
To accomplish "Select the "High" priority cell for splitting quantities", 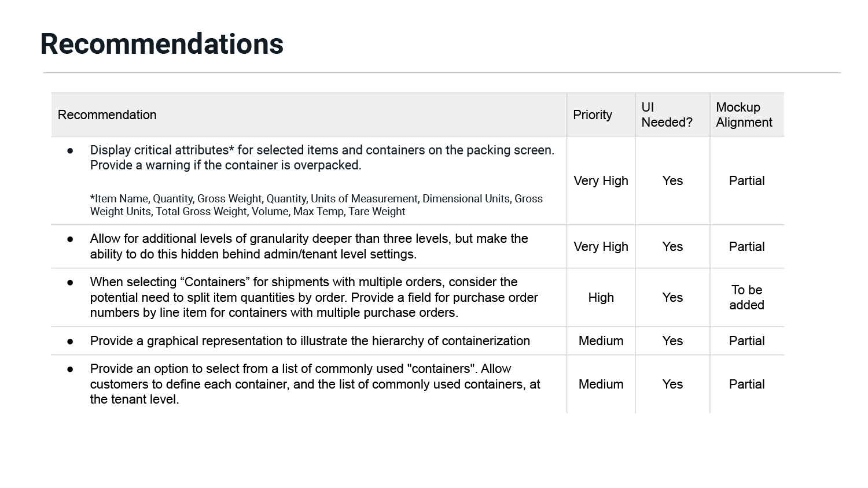I will [601, 297].
